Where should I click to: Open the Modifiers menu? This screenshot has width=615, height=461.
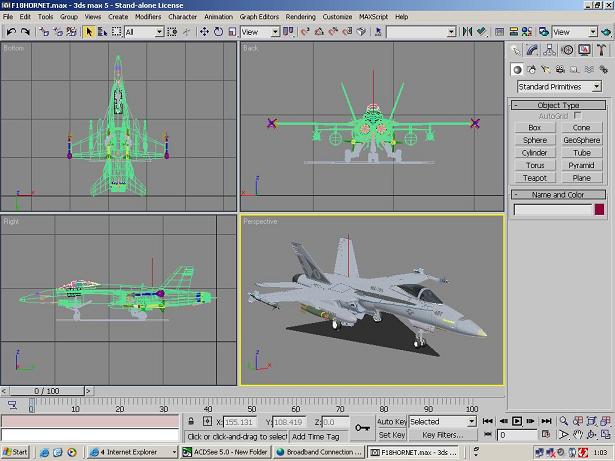coord(148,17)
